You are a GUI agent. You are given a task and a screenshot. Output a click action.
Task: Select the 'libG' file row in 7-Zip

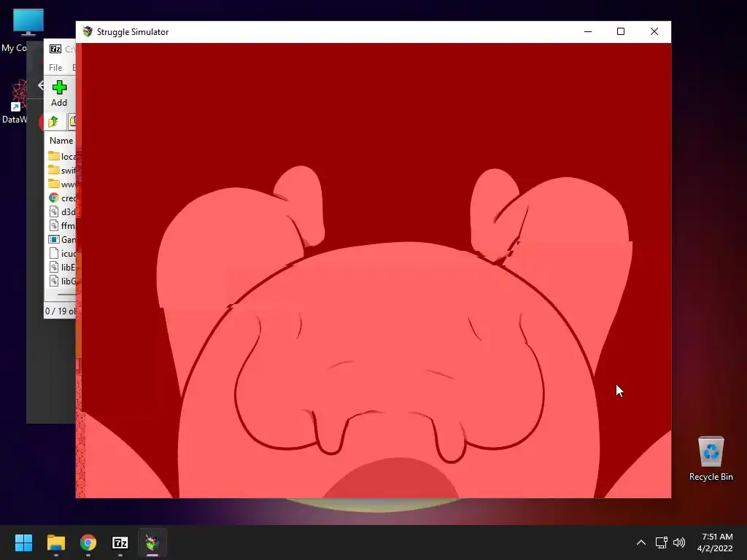click(61, 281)
